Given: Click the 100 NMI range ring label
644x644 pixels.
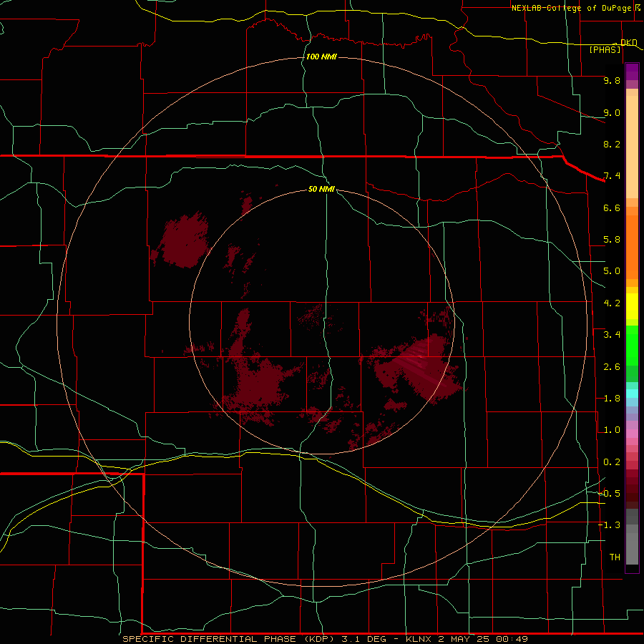Looking at the screenshot, I should pyautogui.click(x=321, y=57).
